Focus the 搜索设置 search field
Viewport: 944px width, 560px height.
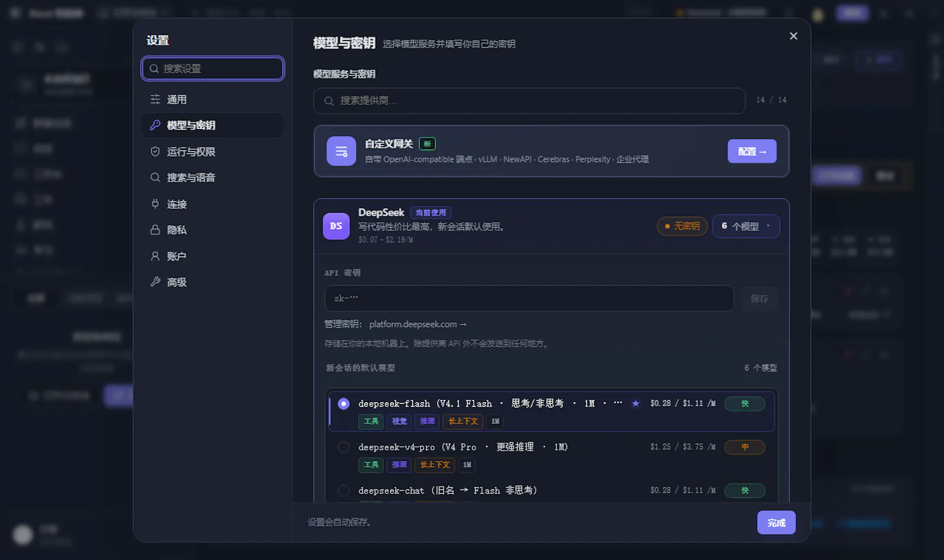[x=213, y=68]
